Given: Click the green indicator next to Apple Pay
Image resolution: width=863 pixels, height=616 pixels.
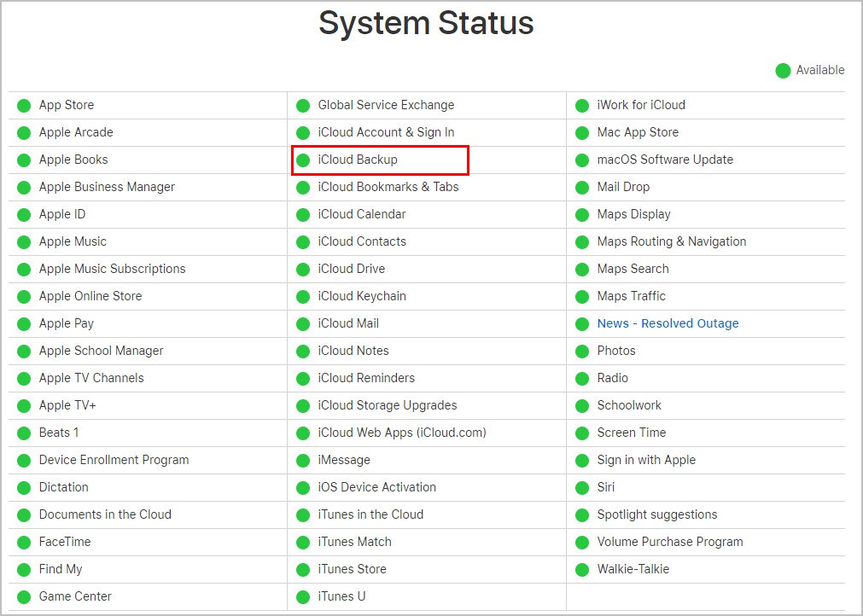Looking at the screenshot, I should coord(24,324).
